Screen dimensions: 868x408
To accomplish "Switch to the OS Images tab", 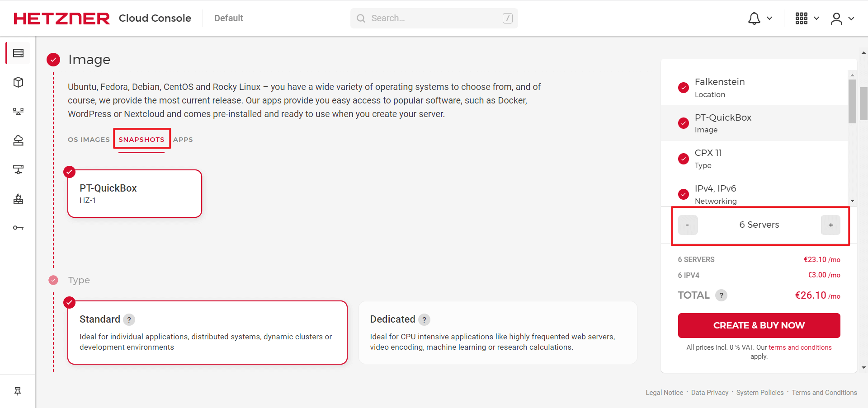I will click(x=89, y=140).
